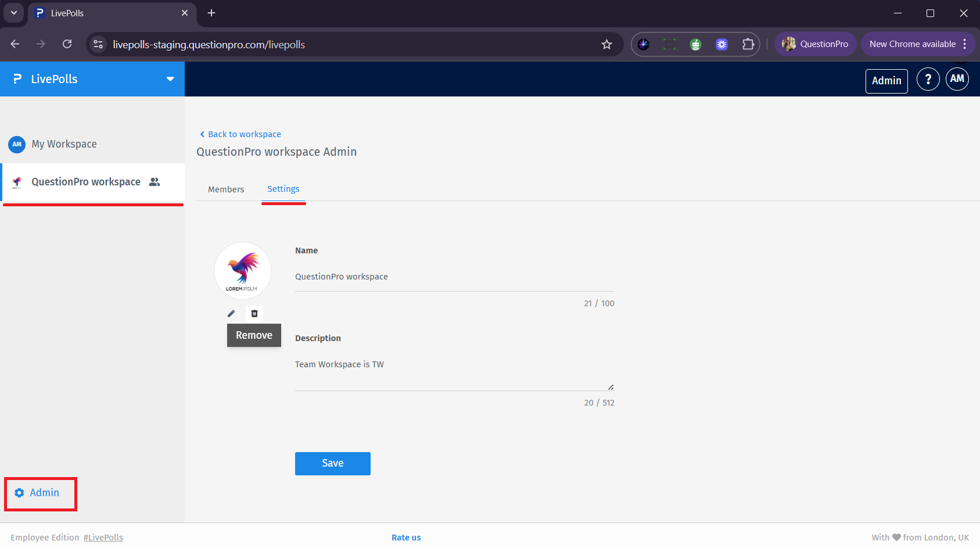Click the green bracket screenshot extension icon
The width and height of the screenshot is (980, 548).
pos(670,44)
